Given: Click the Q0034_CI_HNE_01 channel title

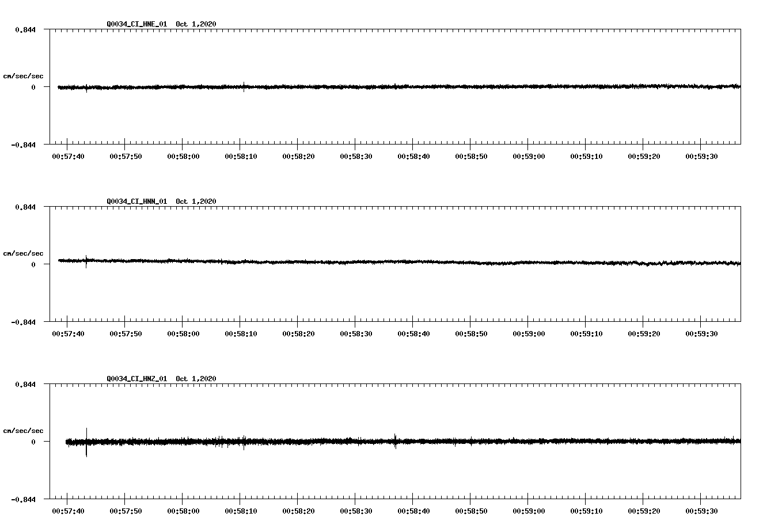Looking at the screenshot, I should (x=136, y=24).
